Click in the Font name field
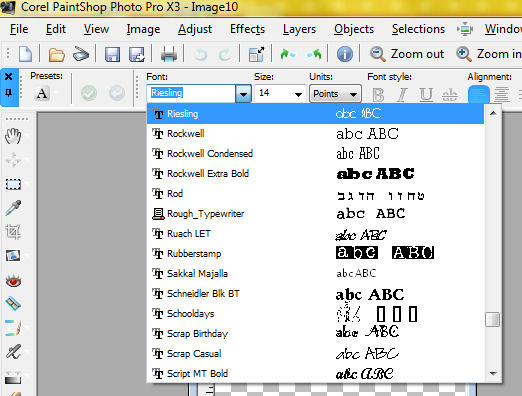522x396 pixels. [x=191, y=93]
